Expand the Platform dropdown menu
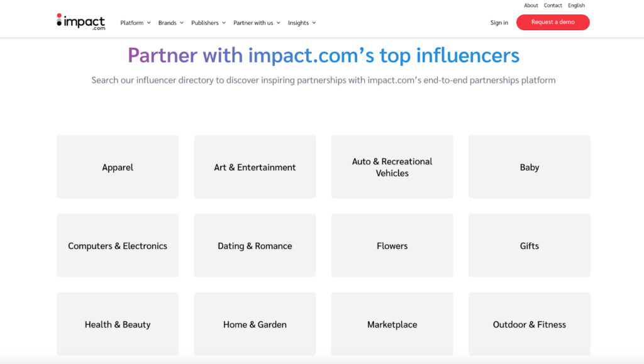 135,23
